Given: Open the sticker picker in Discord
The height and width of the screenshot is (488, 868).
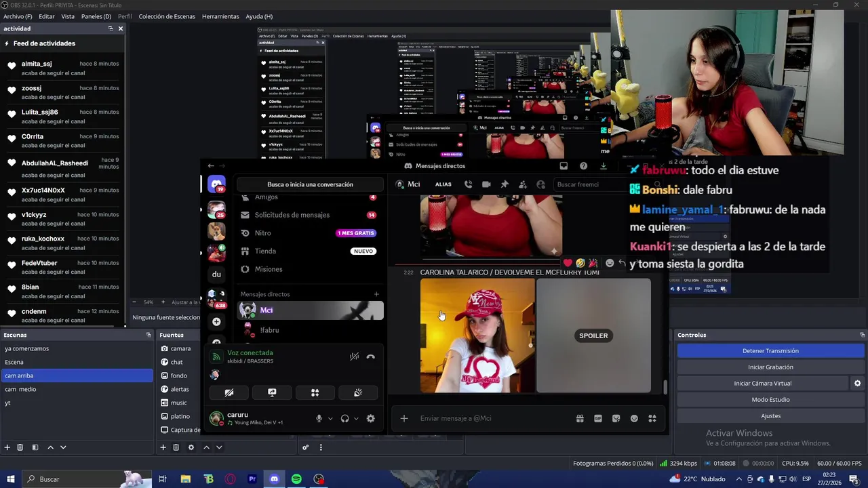Looking at the screenshot, I should [616, 418].
